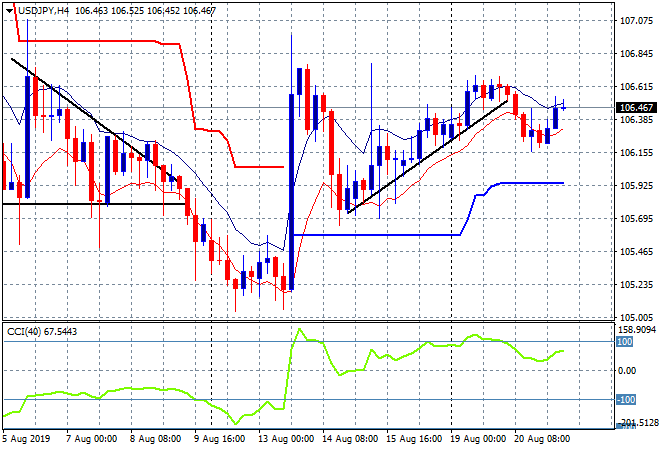Click the 106.385 price axis label
660x450 pixels.
[636, 120]
